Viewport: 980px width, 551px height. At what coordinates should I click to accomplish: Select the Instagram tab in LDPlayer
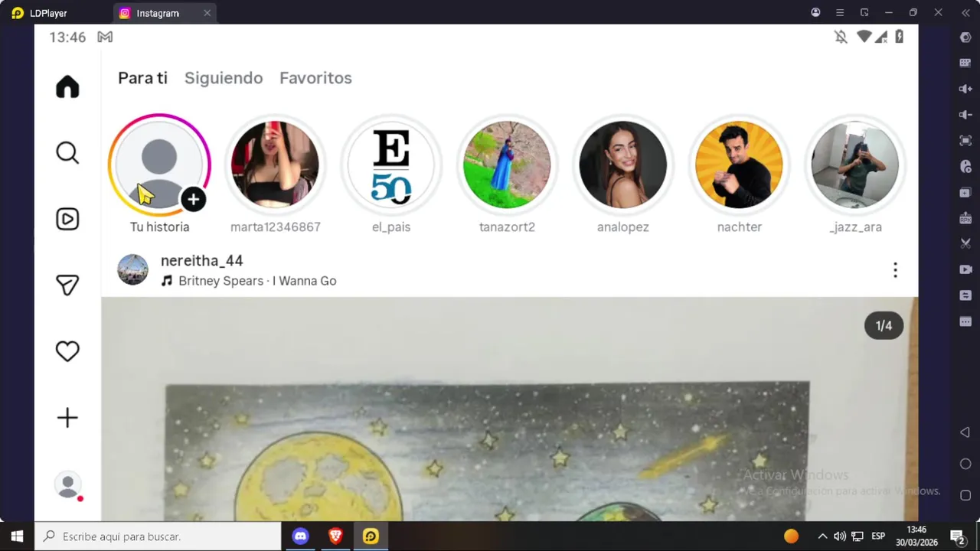click(x=165, y=13)
